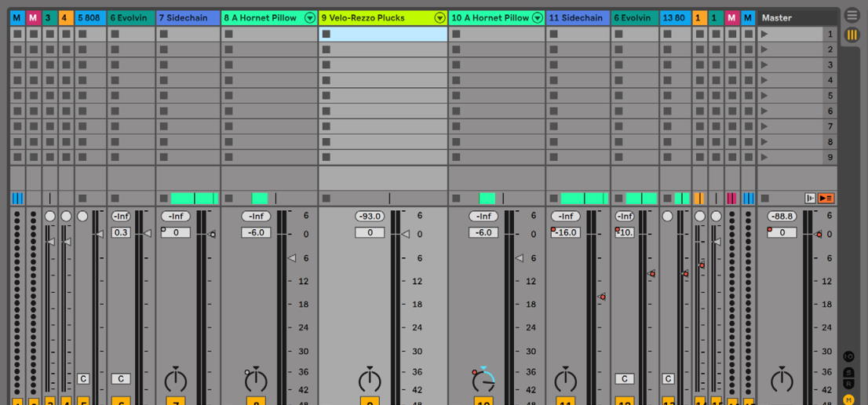Screen dimensions: 868x405
Task: Launch scene 1 in the Master track
Action: 765,35
